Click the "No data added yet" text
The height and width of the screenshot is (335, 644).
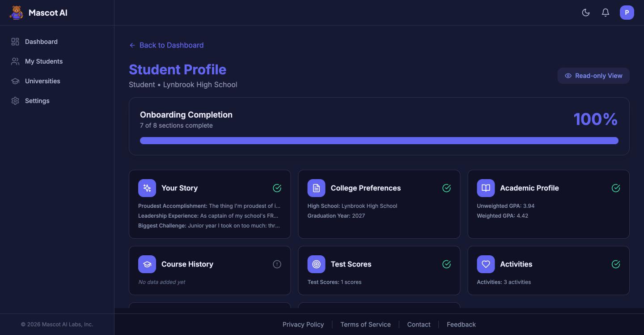click(x=161, y=282)
